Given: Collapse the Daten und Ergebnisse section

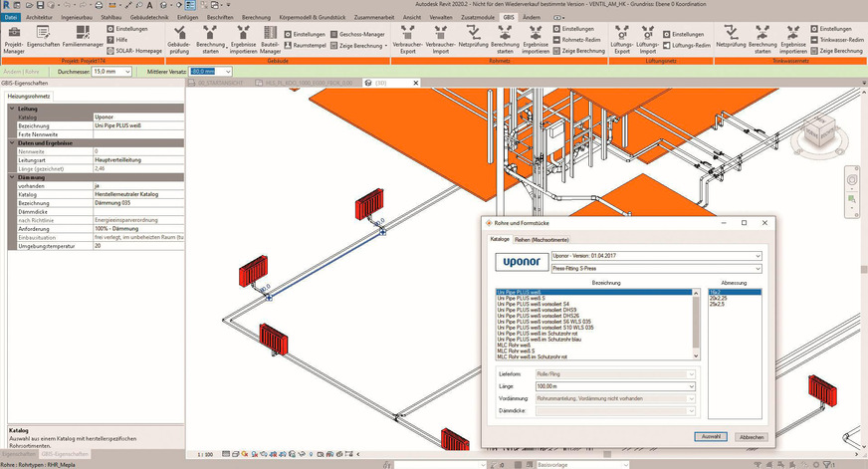Looking at the screenshot, I should point(11,142).
